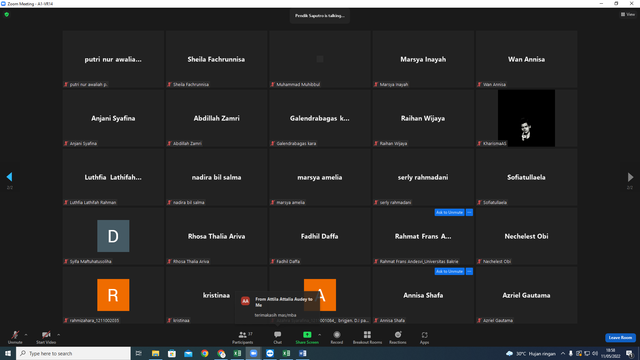Select serly rahmadani participant tile
Screen dimensions: 640x360
[423, 177]
